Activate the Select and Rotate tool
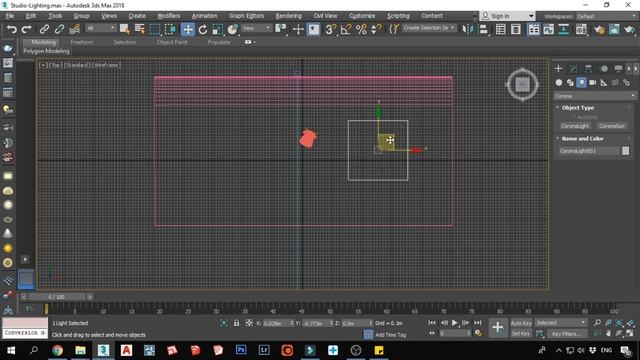The width and height of the screenshot is (640, 360). [203, 29]
